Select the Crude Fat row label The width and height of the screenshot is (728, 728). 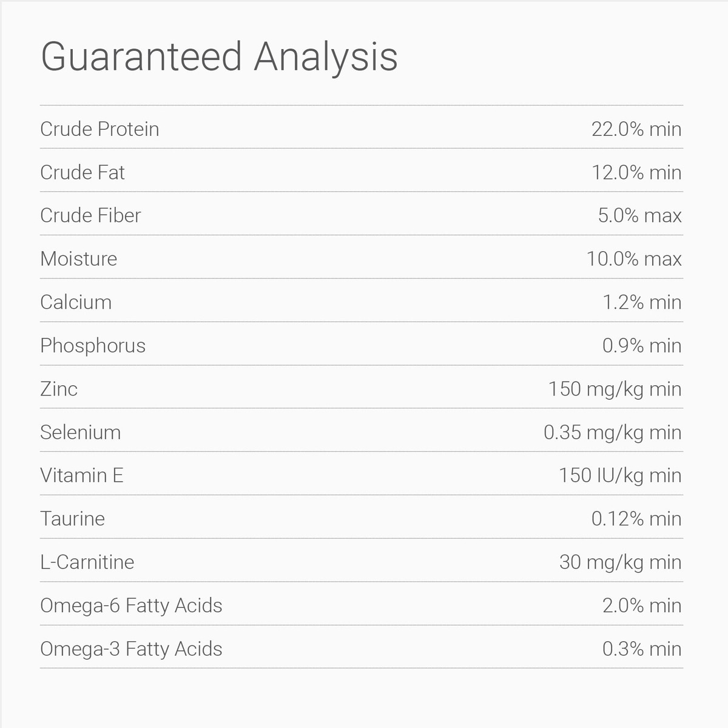click(x=83, y=173)
